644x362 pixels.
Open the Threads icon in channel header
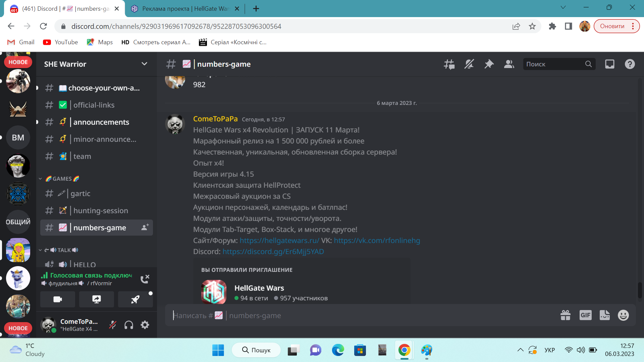point(449,64)
